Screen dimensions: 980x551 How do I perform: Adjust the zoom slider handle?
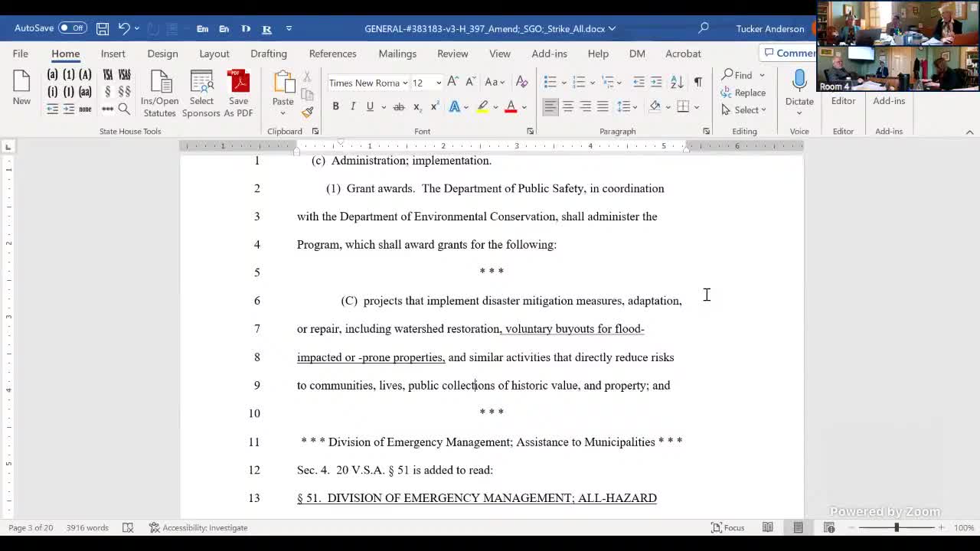click(x=897, y=527)
